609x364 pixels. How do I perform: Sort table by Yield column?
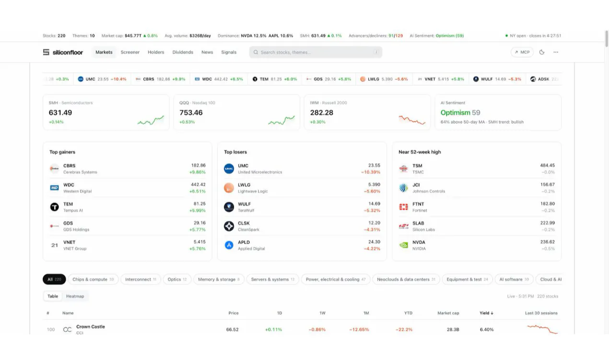tap(486, 313)
